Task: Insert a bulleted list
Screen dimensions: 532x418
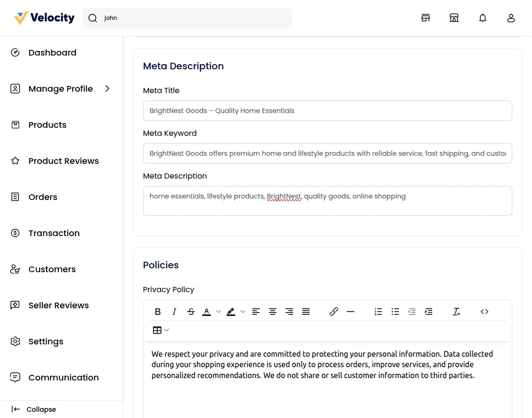Action: [395, 312]
